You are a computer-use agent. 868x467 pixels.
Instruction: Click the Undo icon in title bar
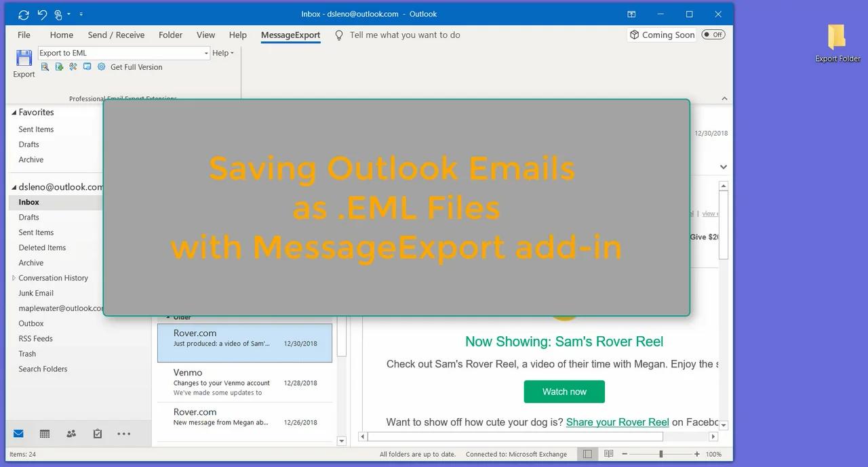click(x=43, y=14)
